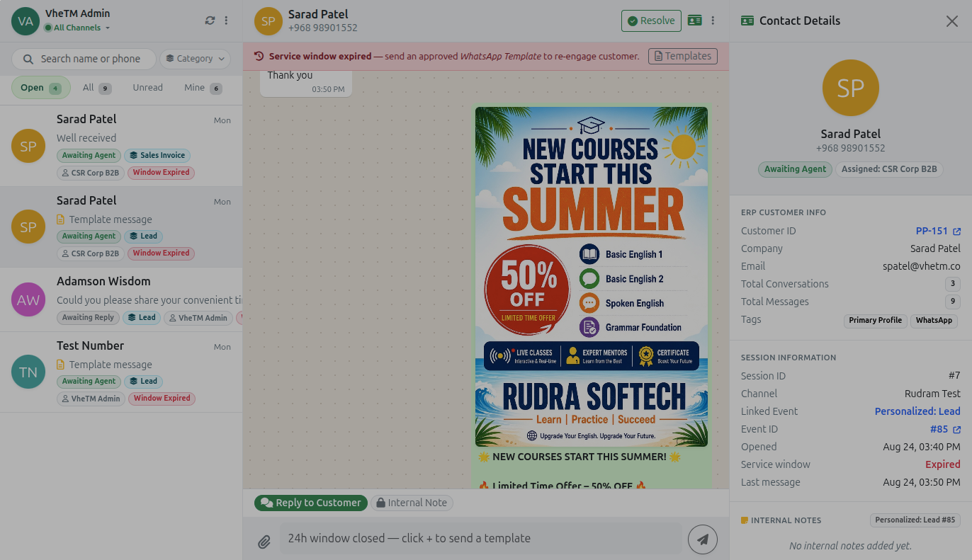Open the chat header three-dot menu
Viewport: 972px width, 560px height.
click(713, 21)
